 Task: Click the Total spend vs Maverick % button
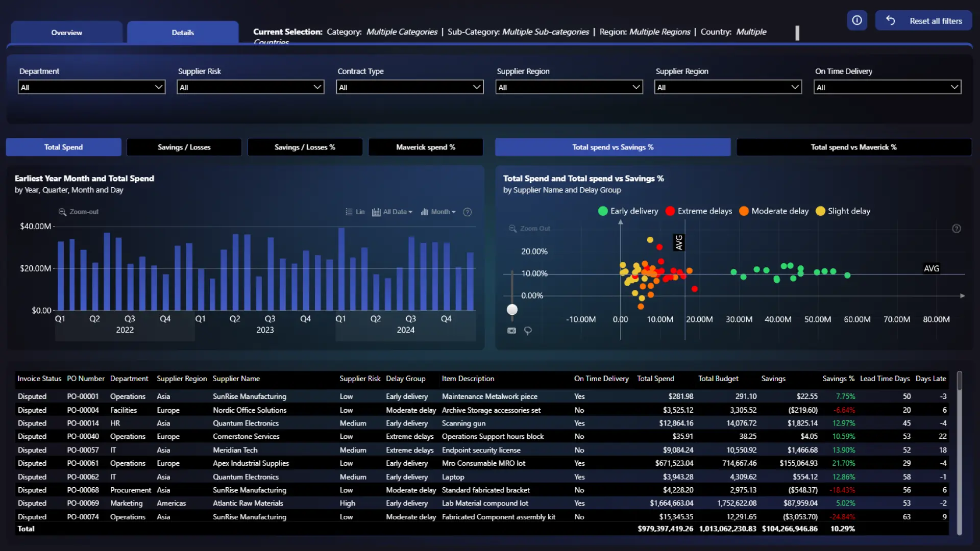click(853, 147)
